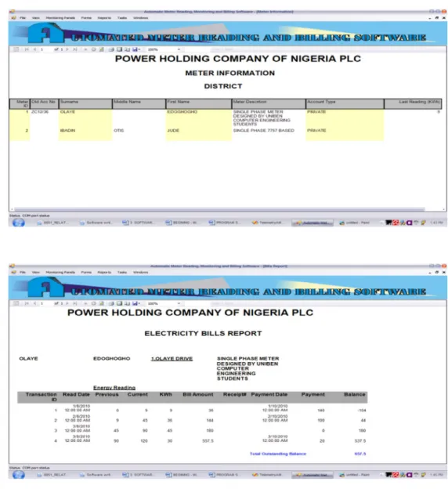Screen dimensions: 448x496
Task: Click stop rendering icon in Meter Information toolbar
Action: 93,49
